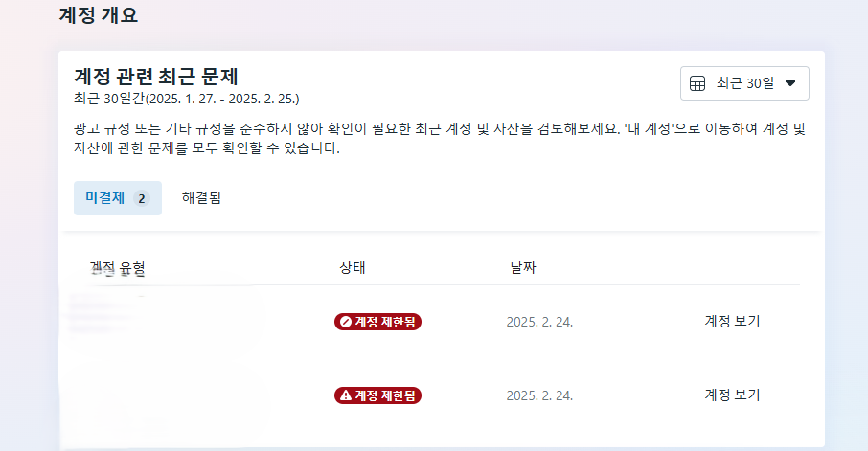The width and height of the screenshot is (868, 451).
Task: Click the count badge 2 on 미결제
Action: point(142,198)
